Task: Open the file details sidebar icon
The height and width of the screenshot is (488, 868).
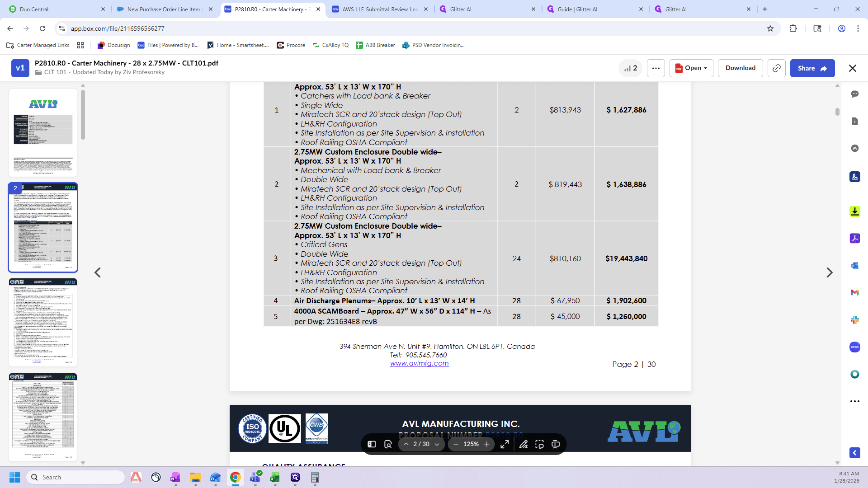Action: point(854,121)
